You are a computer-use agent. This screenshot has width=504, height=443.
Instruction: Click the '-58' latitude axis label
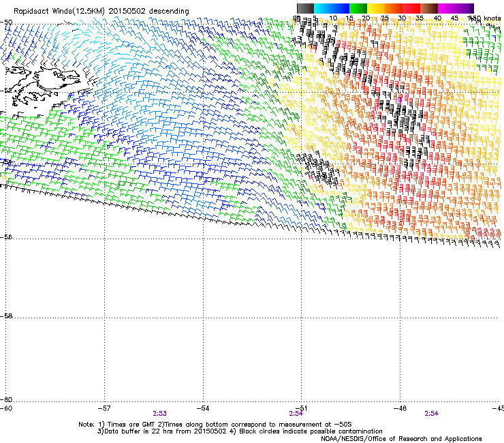coord(6,316)
